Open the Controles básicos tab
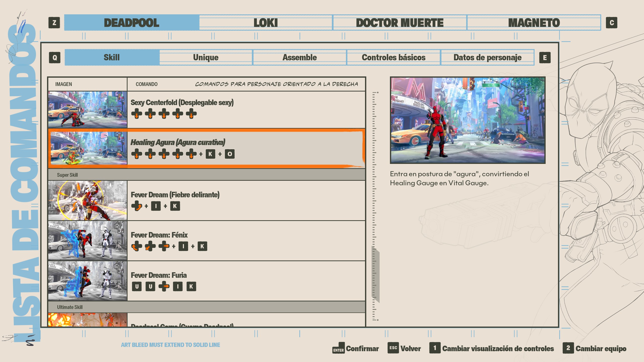Screen dimensions: 644x362 (393, 58)
